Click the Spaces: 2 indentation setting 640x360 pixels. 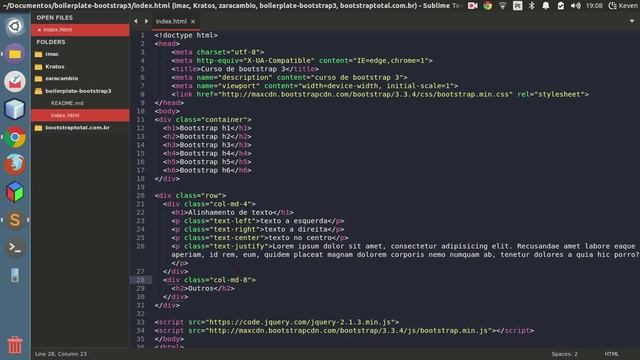[x=564, y=354]
